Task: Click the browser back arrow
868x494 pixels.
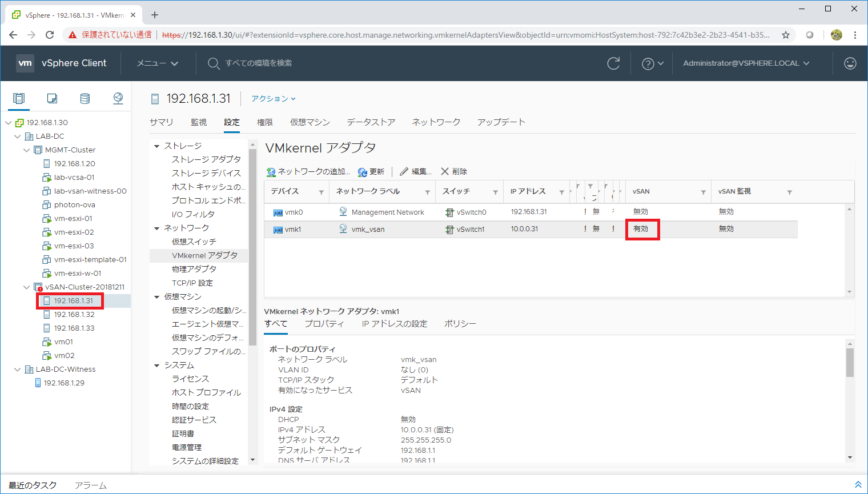Action: [x=13, y=35]
